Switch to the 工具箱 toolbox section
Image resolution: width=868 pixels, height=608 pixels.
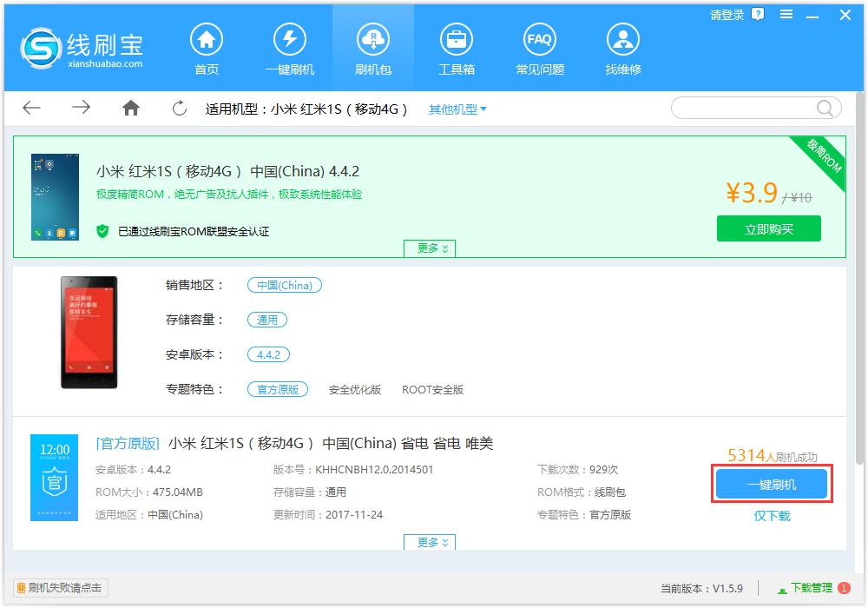[457, 40]
